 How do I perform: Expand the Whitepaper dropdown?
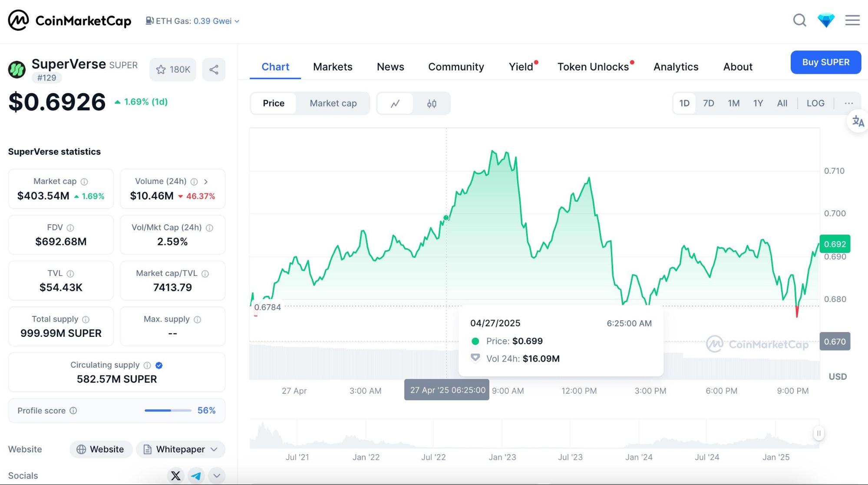(x=214, y=449)
